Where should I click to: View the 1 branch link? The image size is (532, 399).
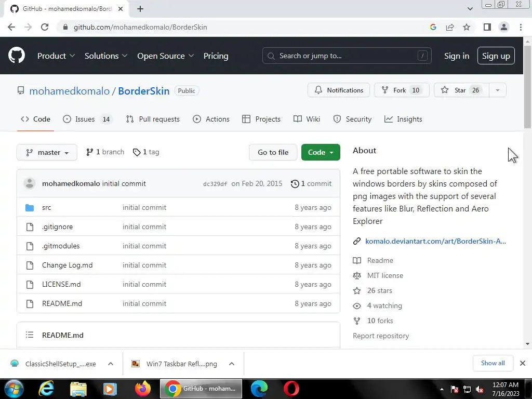click(105, 152)
